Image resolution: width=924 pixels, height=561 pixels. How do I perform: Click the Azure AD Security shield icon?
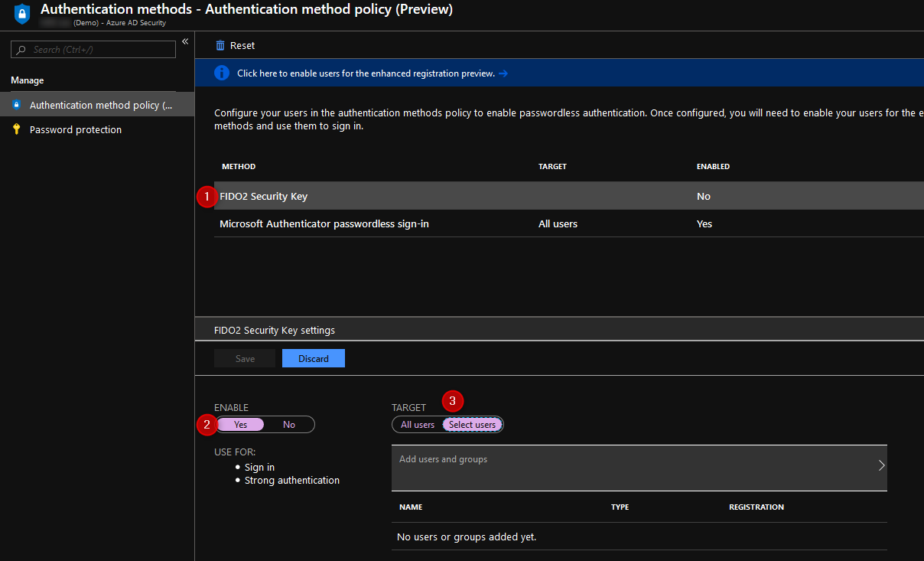(x=21, y=14)
